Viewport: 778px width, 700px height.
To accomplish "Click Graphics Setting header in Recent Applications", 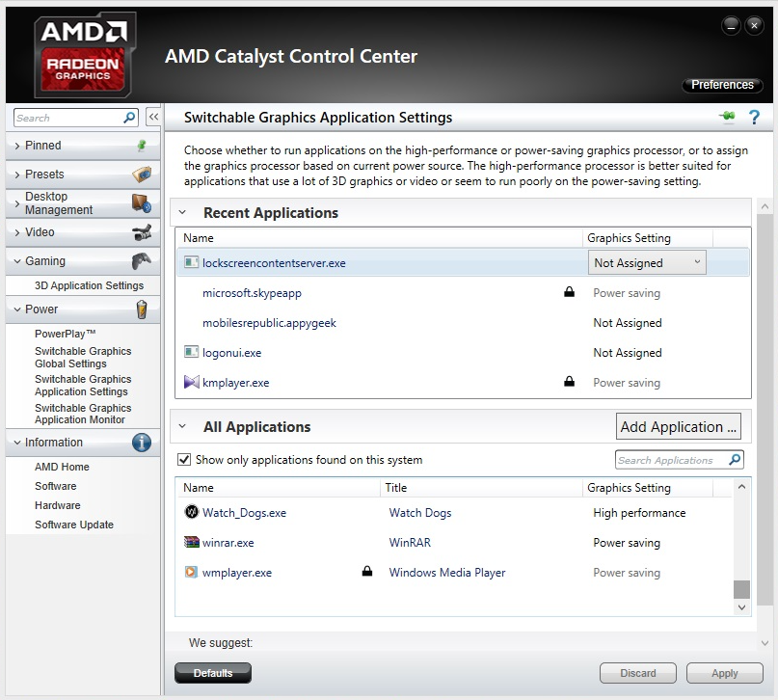I will pos(647,238).
